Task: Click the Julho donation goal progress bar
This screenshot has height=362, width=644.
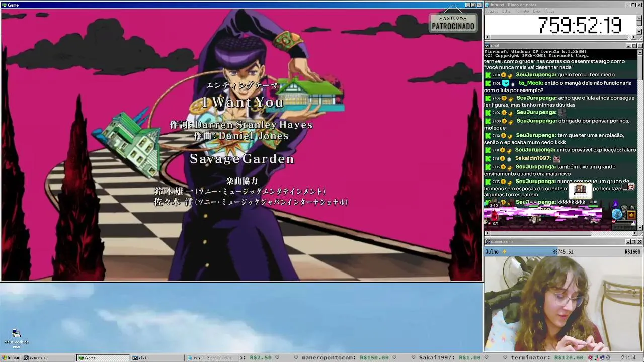Action: [x=563, y=252]
